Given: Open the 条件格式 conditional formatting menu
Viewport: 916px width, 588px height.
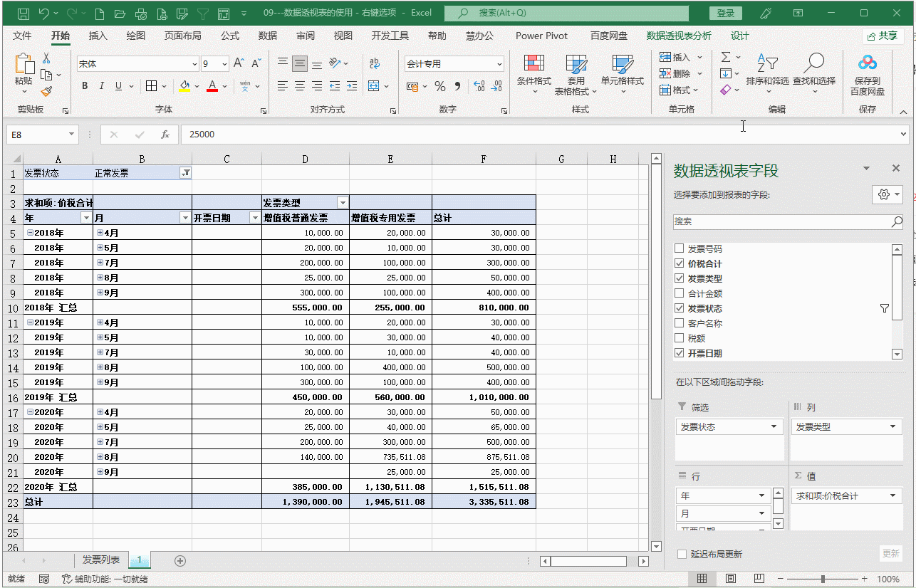Looking at the screenshot, I should pyautogui.click(x=534, y=74).
